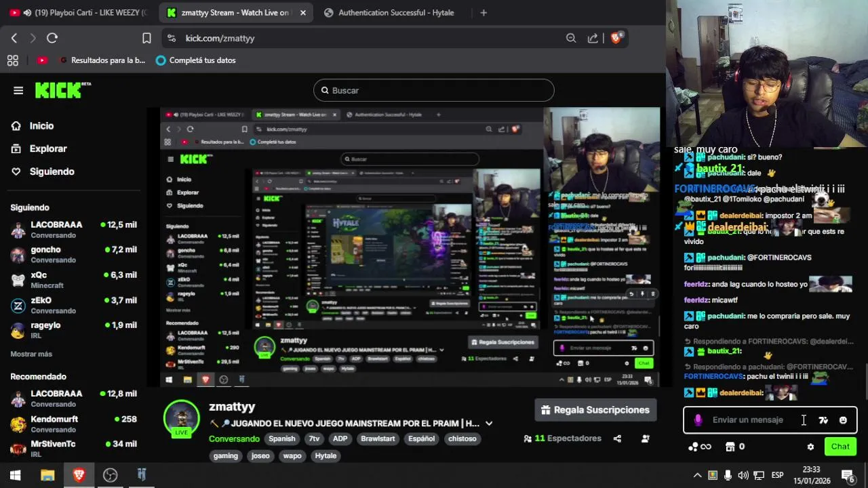This screenshot has height=488, width=868.
Task: Open LACOBRAAA channel under Siguiendo
Action: point(73,229)
